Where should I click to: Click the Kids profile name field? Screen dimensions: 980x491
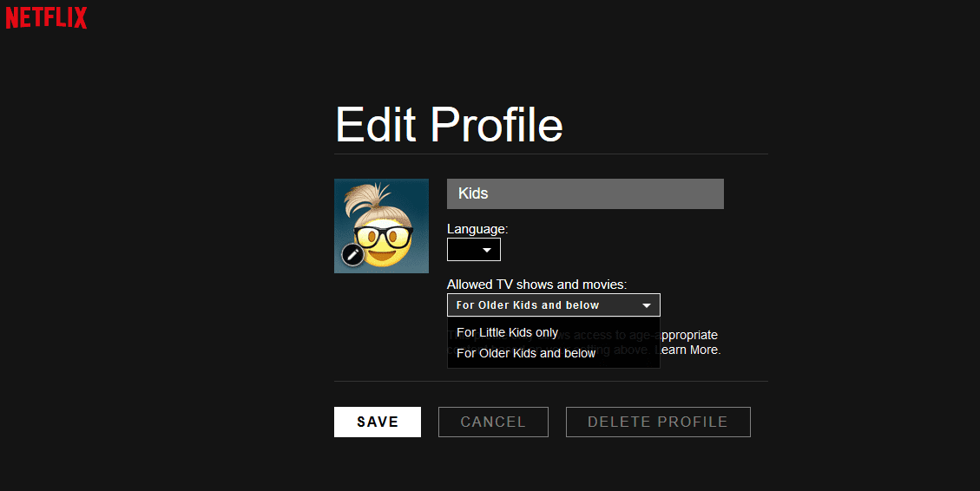click(585, 193)
